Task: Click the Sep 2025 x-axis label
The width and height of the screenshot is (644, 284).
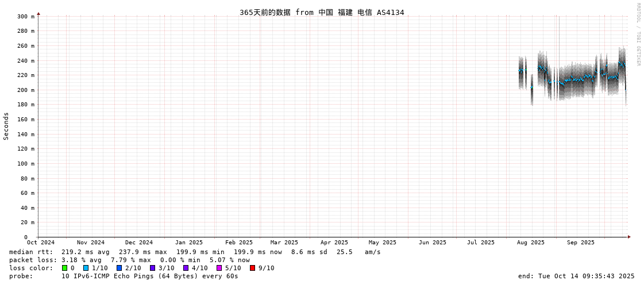Action: click(x=580, y=243)
